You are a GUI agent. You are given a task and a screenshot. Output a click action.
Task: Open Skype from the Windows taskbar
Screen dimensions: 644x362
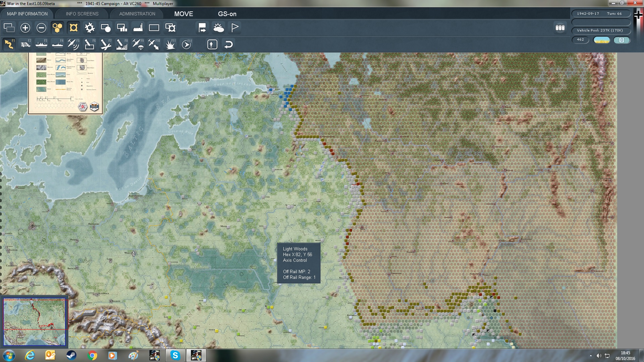click(x=175, y=355)
